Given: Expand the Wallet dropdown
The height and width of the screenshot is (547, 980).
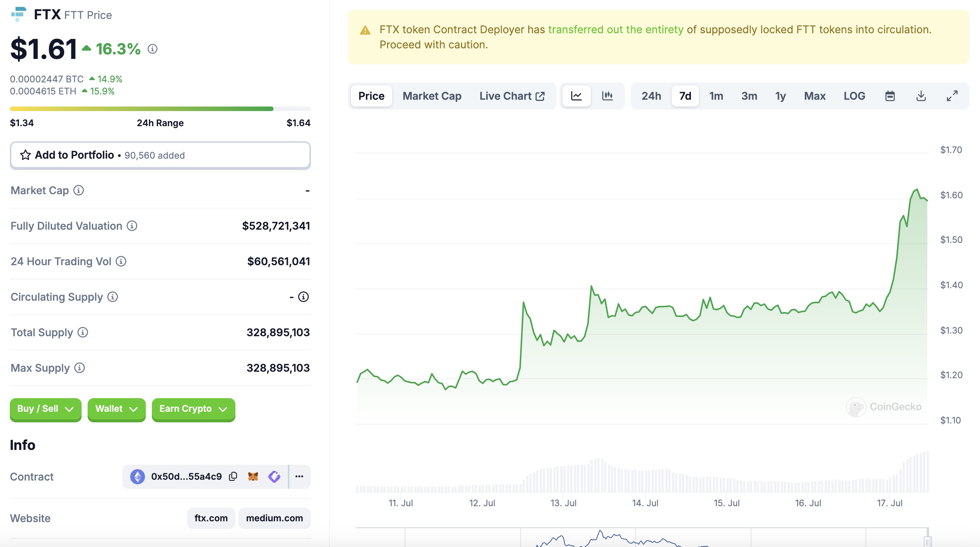Looking at the screenshot, I should coord(116,409).
